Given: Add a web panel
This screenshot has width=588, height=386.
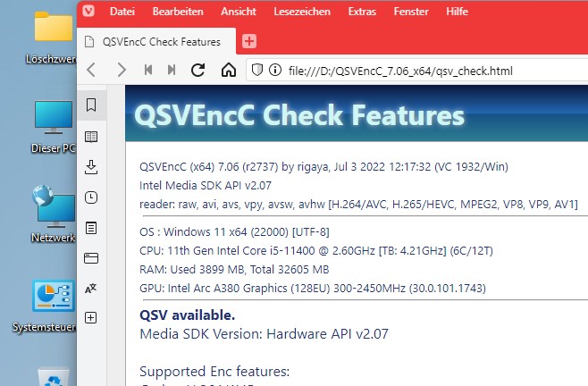Looking at the screenshot, I should [x=91, y=318].
